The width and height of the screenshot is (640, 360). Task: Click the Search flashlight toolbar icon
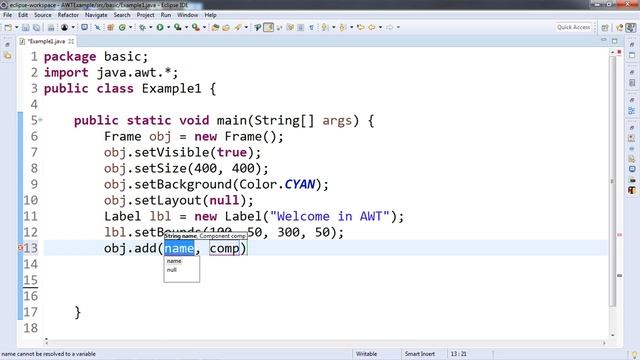tap(238, 27)
